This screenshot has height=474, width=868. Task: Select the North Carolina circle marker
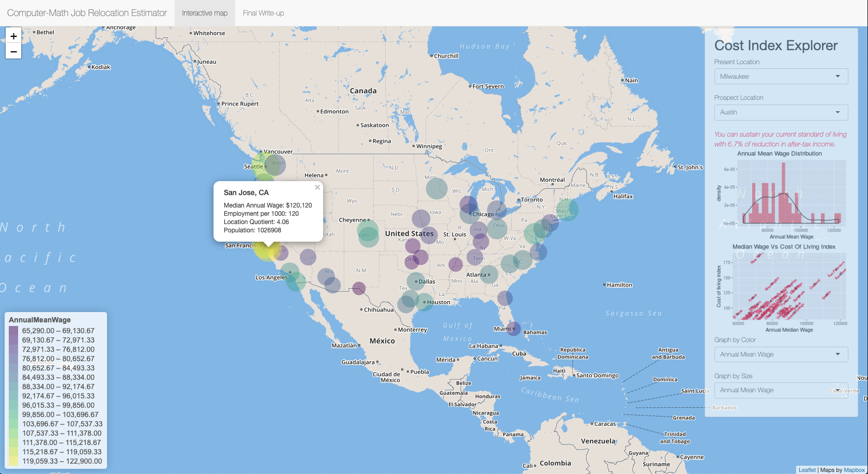pyautogui.click(x=522, y=260)
